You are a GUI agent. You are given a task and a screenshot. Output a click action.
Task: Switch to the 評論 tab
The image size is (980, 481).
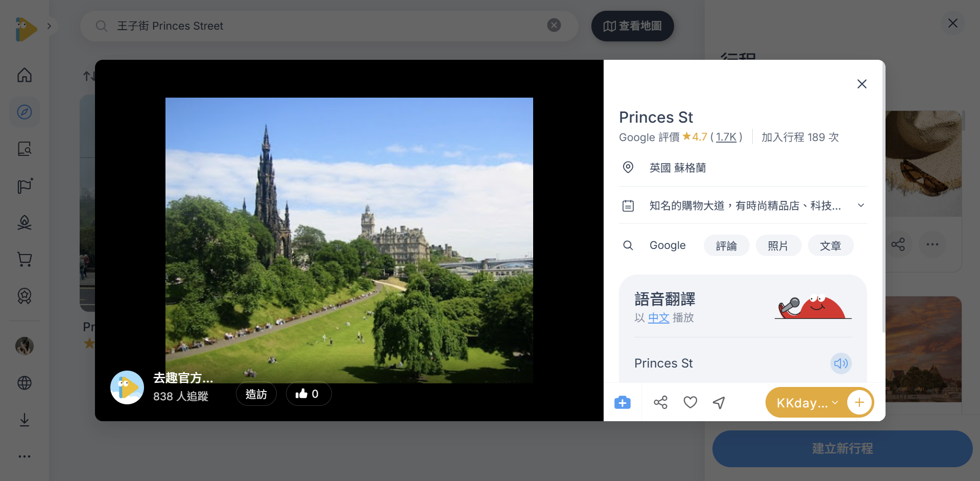click(x=726, y=245)
